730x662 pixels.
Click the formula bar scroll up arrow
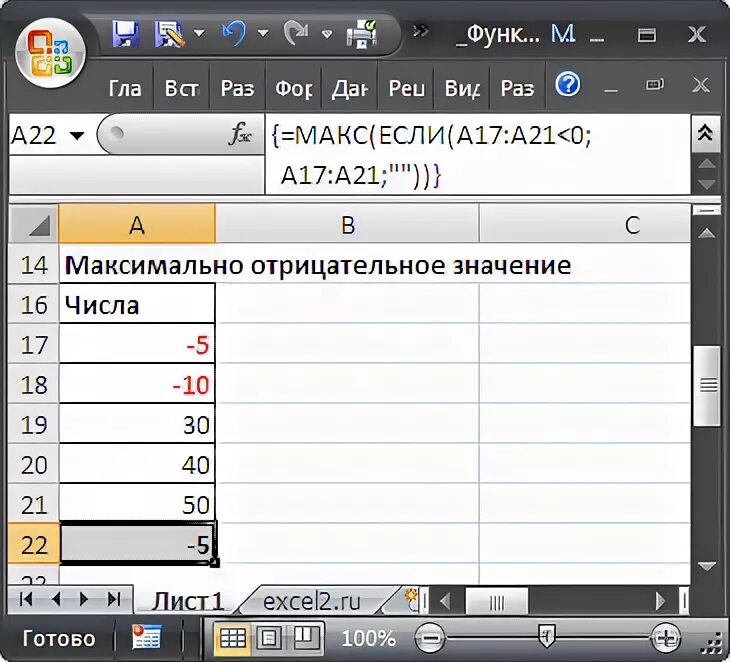pyautogui.click(x=707, y=163)
